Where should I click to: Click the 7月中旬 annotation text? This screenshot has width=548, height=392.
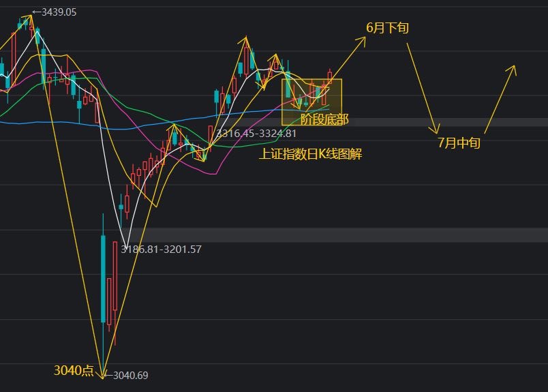459,142
